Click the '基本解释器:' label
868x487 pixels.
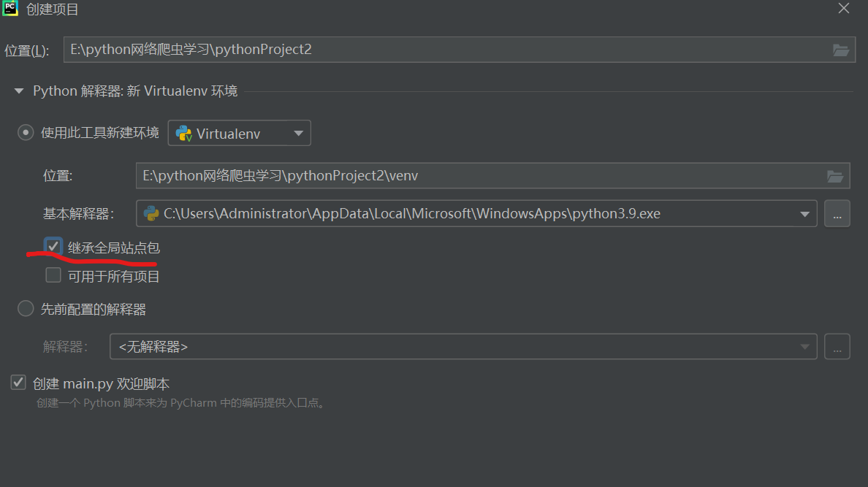click(x=79, y=214)
